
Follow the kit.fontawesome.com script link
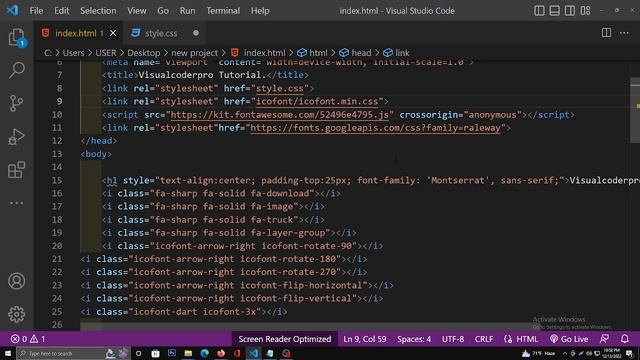pyautogui.click(x=280, y=115)
